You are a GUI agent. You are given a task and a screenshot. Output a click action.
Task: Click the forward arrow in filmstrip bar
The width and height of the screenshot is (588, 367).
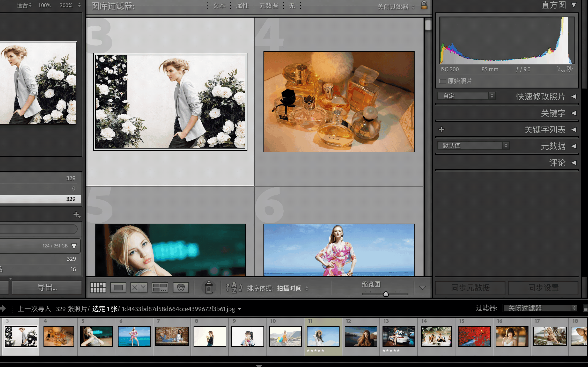point(3,308)
